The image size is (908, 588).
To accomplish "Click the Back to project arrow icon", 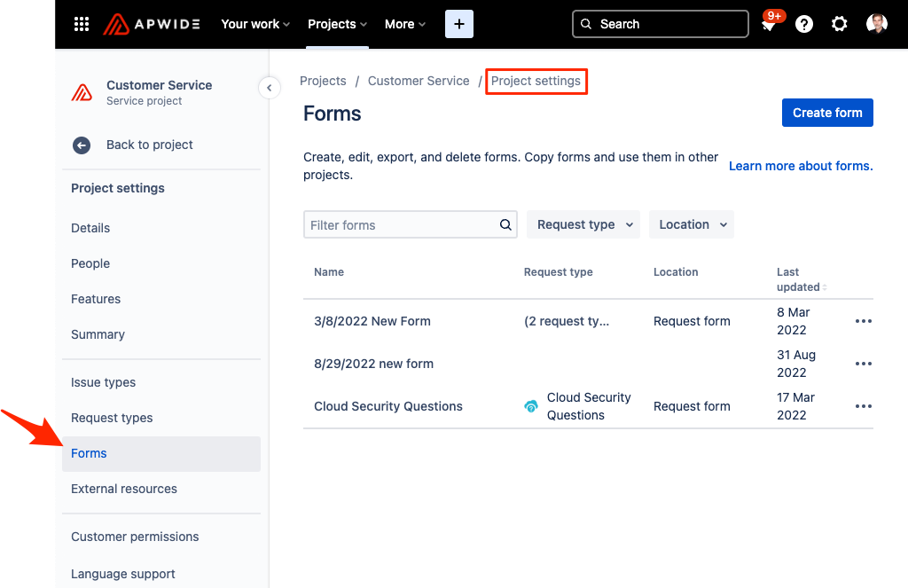I will tap(81, 145).
